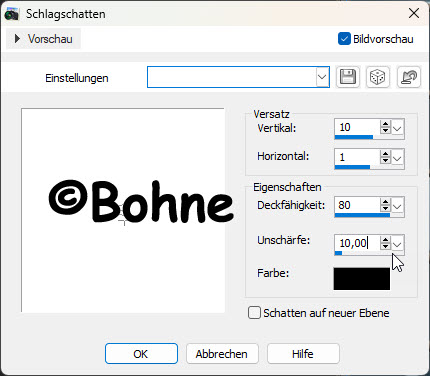Viewport: 430px width, 376px height.
Task: Enable Schatten auf neuer Ebene checkbox
Action: pyautogui.click(x=254, y=313)
